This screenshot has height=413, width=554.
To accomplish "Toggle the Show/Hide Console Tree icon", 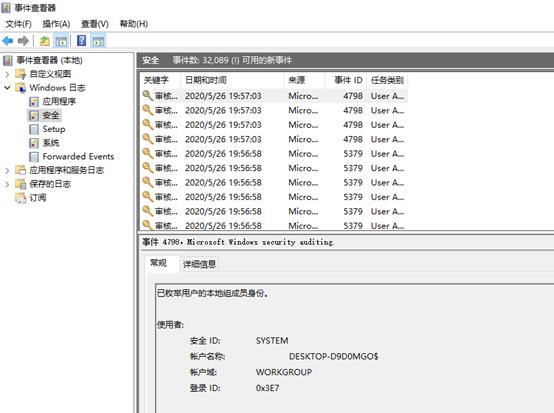I will (x=61, y=41).
